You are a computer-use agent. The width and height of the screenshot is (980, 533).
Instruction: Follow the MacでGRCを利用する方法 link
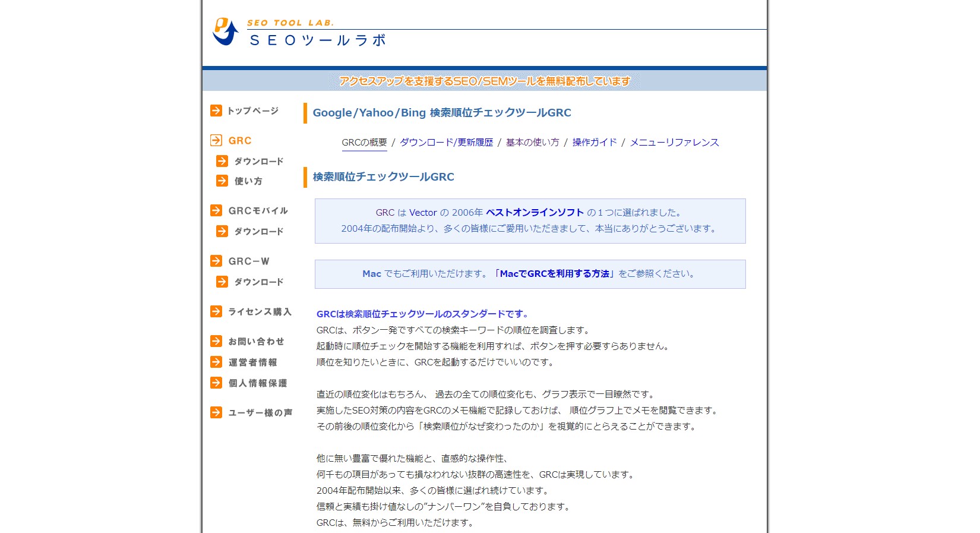[555, 274]
